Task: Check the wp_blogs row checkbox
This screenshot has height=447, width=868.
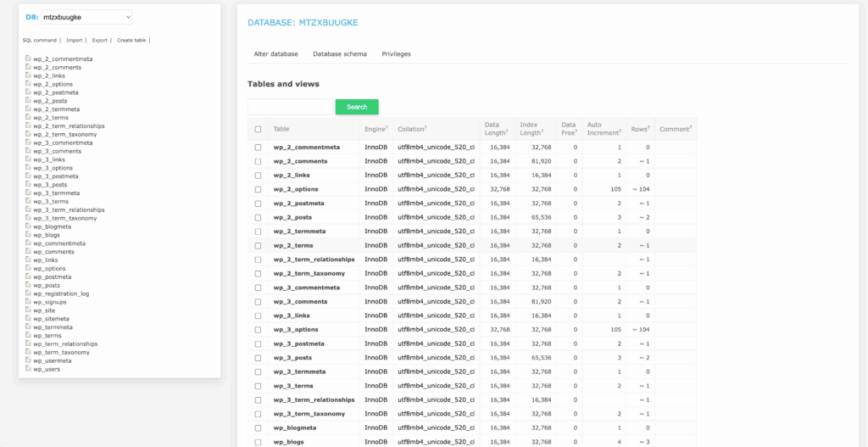Action: pos(258,442)
